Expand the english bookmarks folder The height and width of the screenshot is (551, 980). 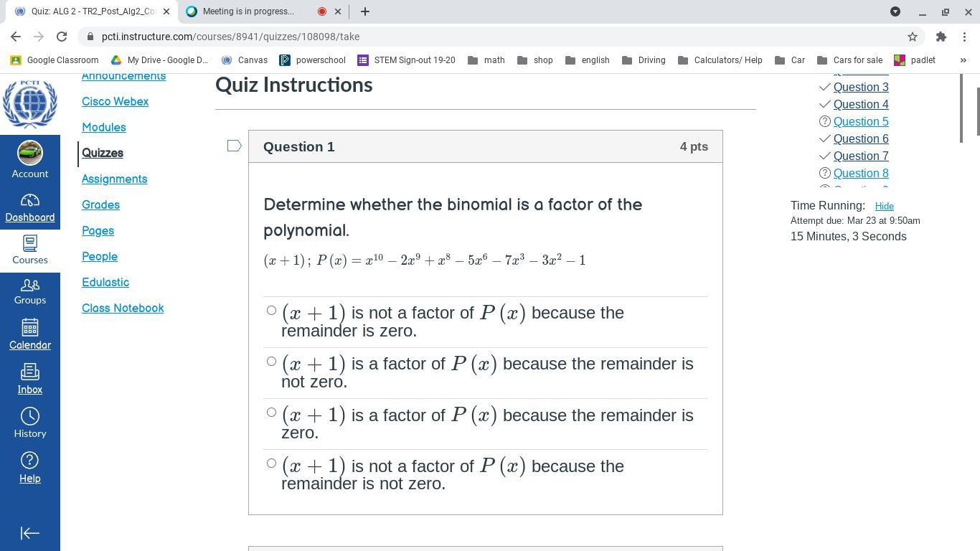(x=587, y=60)
